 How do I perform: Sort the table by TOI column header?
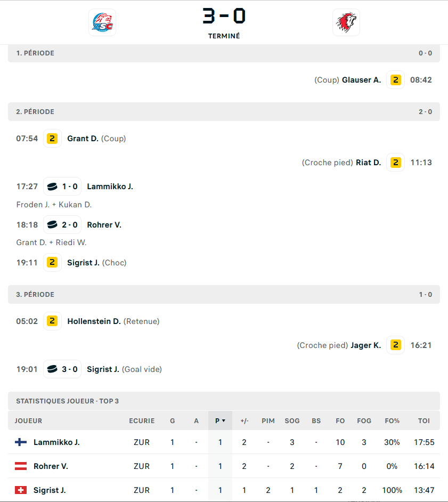423,420
